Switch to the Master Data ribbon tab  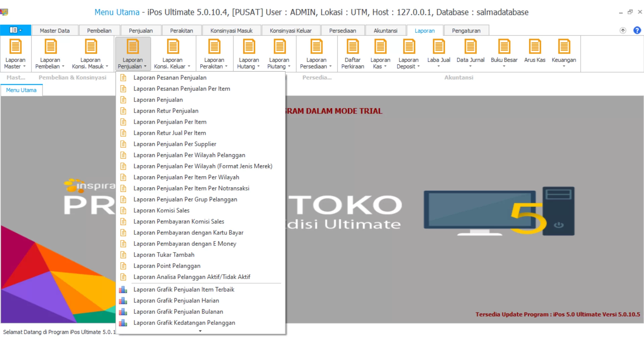[55, 31]
